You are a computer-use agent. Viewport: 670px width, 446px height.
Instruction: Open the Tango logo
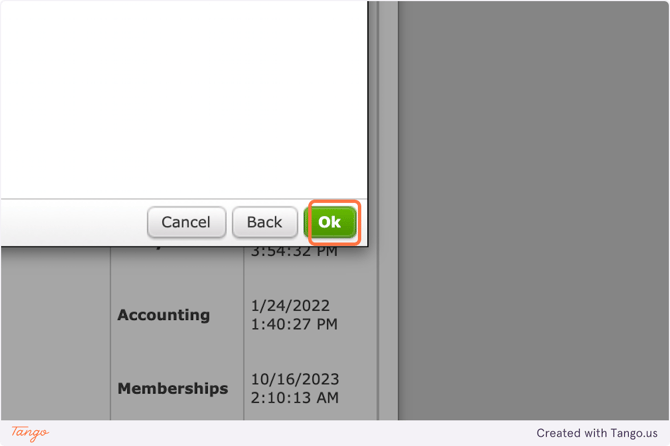[30, 433]
